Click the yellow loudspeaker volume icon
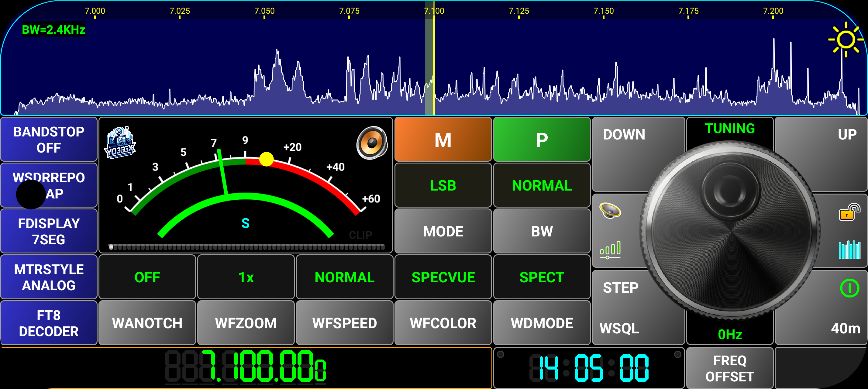868x389 pixels. pos(610,211)
